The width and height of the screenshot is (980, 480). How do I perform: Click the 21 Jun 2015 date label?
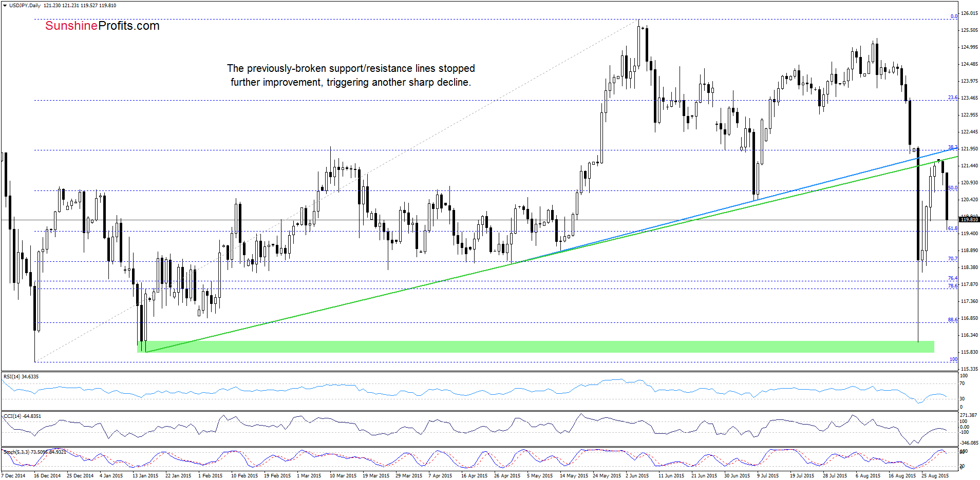tap(704, 475)
